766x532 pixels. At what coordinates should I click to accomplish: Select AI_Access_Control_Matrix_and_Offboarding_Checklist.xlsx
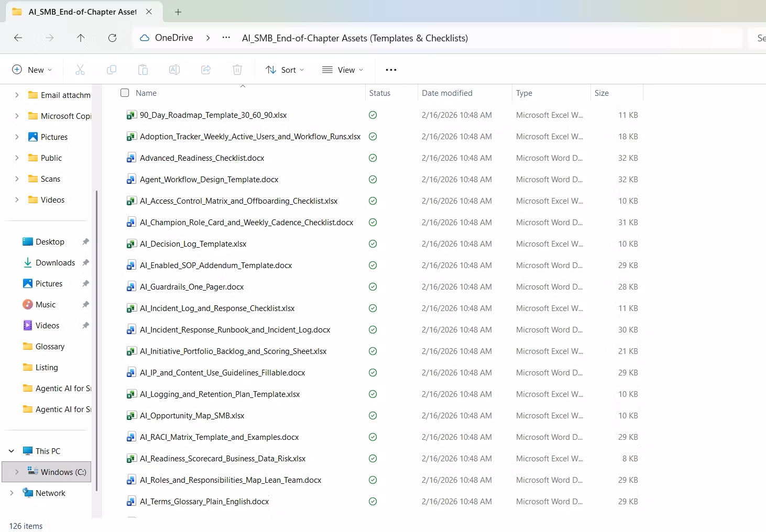point(238,201)
